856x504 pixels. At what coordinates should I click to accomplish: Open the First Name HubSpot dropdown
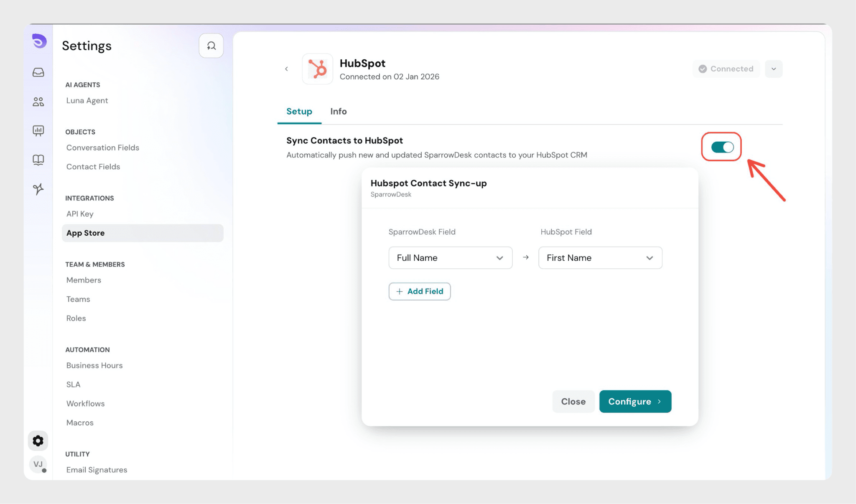(600, 258)
